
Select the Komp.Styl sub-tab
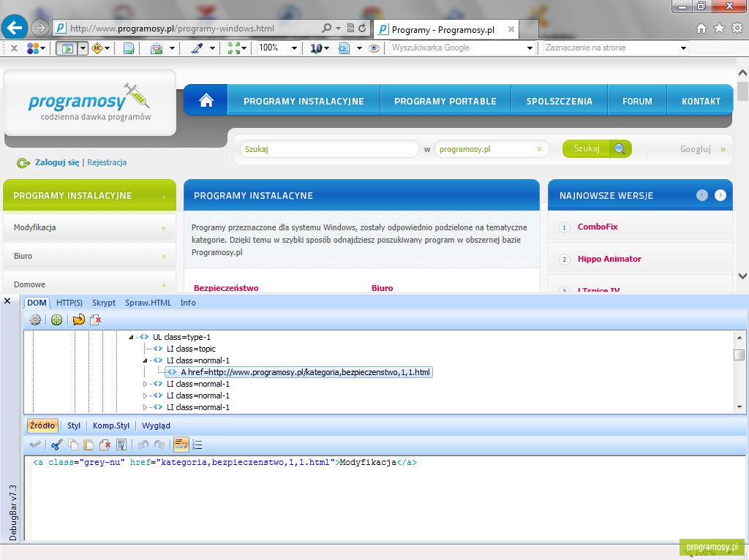click(x=111, y=425)
